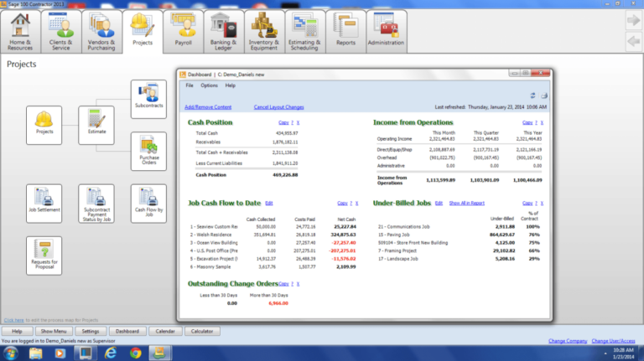Click the Add/Remove Content link
This screenshot has width=644, height=361.
click(208, 107)
